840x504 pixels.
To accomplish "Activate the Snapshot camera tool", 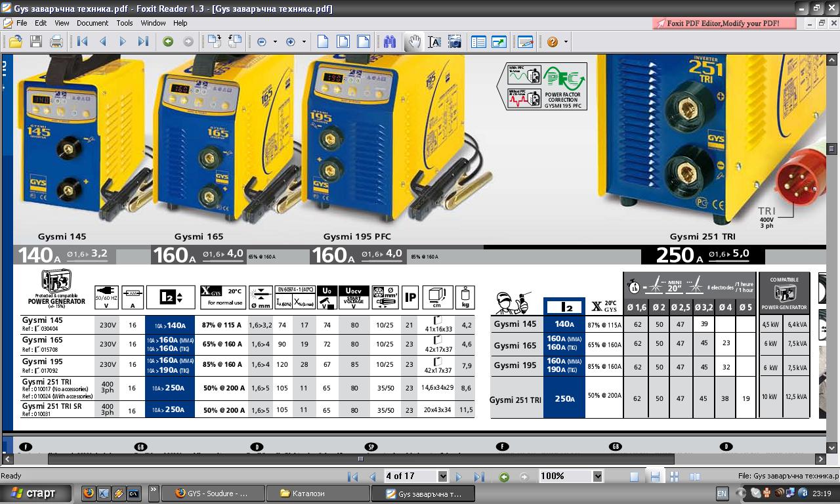I will [454, 42].
